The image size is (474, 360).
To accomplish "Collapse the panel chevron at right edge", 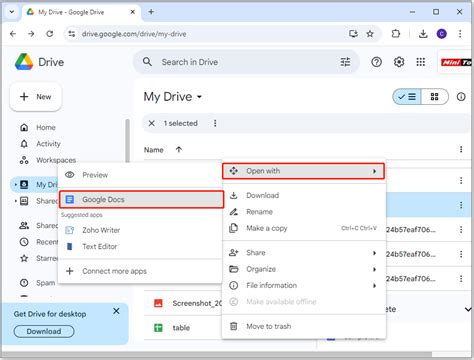I will 468,309.
